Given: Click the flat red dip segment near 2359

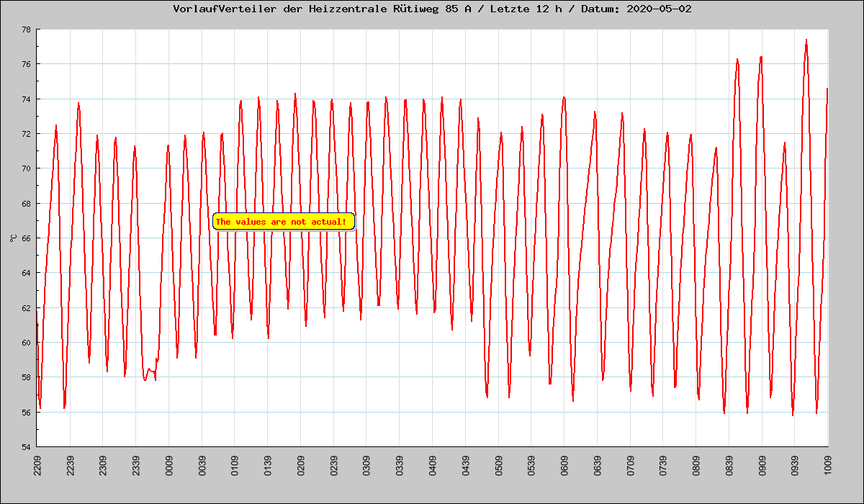Looking at the screenshot, I should pyautogui.click(x=150, y=370).
